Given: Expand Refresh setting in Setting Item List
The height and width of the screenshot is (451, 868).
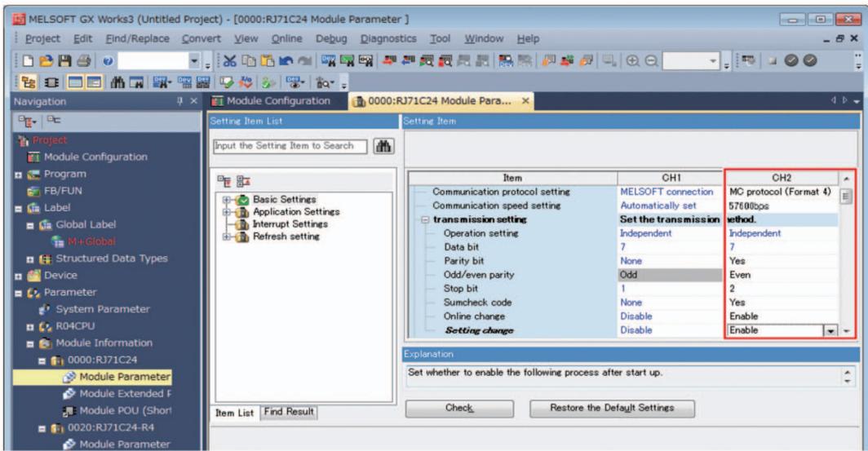Looking at the screenshot, I should click(x=226, y=237).
